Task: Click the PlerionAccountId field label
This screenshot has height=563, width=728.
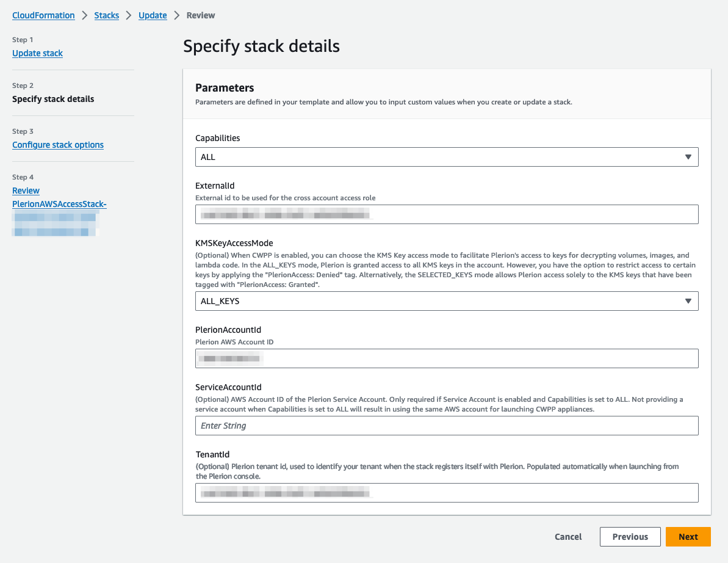Action: click(228, 330)
